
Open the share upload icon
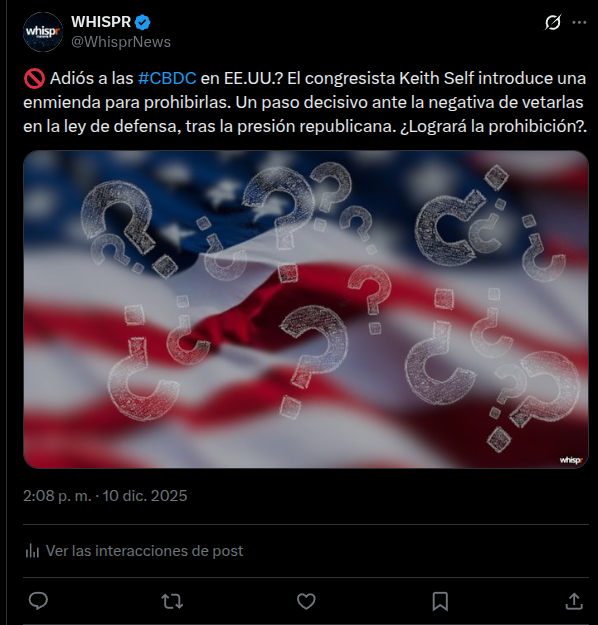(574, 601)
